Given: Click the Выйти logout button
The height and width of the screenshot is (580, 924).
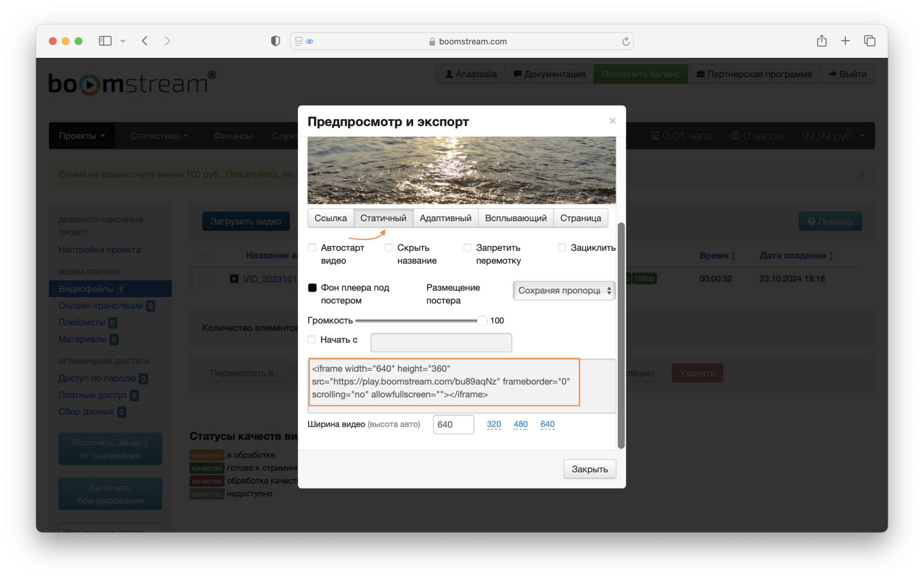Looking at the screenshot, I should (x=848, y=74).
